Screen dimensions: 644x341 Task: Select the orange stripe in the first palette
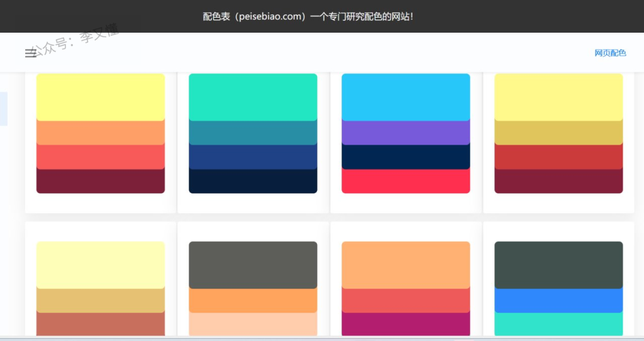click(101, 133)
